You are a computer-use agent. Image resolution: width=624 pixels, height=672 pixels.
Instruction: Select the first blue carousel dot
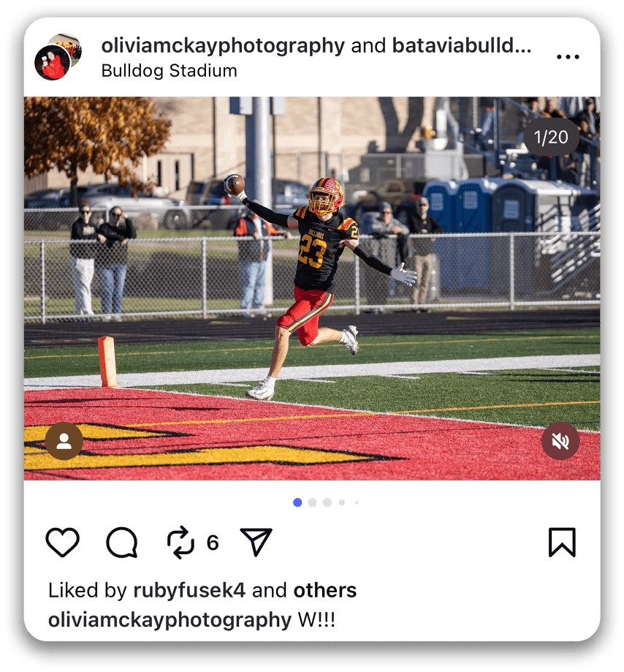(x=297, y=502)
